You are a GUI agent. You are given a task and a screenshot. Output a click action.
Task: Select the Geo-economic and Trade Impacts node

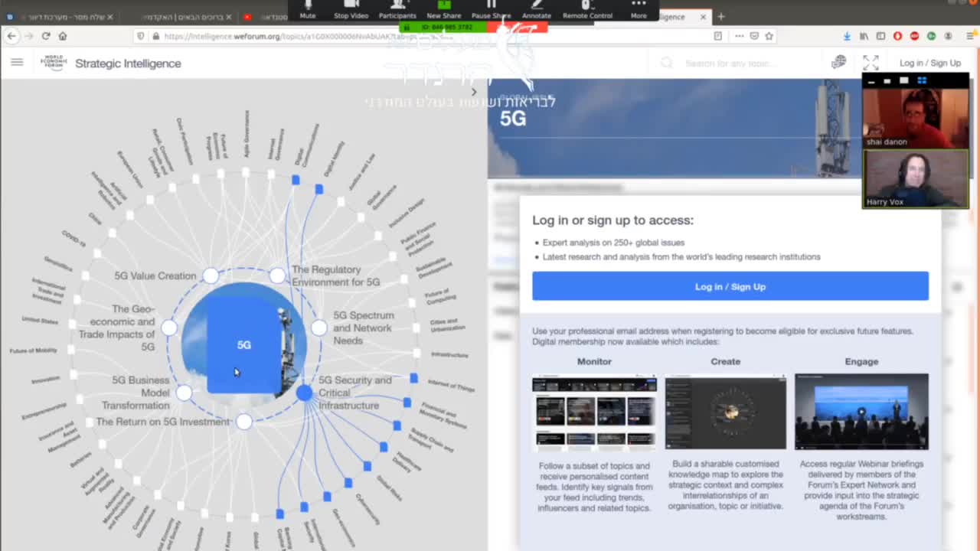(169, 328)
